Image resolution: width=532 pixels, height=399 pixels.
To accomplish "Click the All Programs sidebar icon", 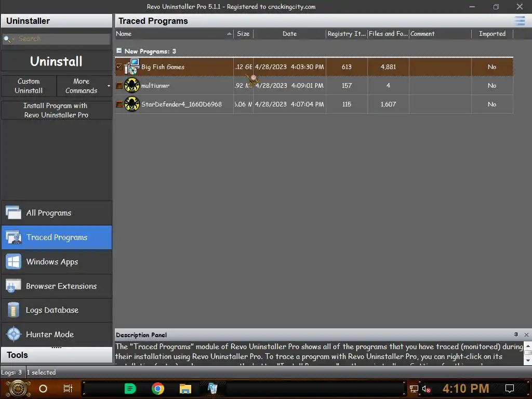I will [14, 212].
